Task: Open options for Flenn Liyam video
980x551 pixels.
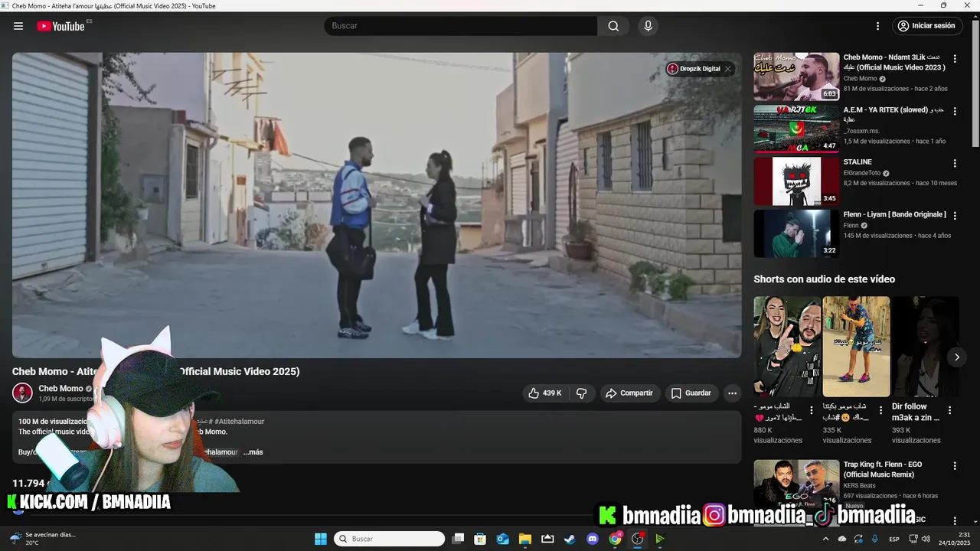Action: point(955,216)
